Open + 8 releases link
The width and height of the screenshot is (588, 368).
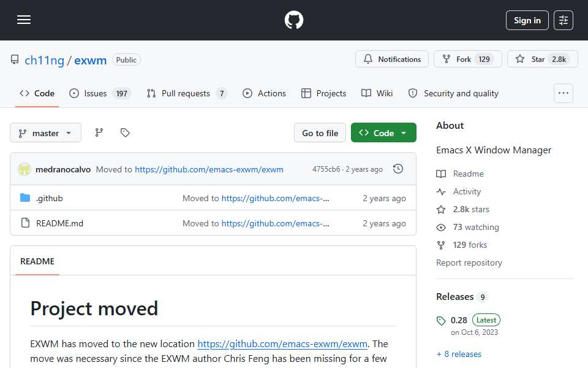tap(459, 354)
